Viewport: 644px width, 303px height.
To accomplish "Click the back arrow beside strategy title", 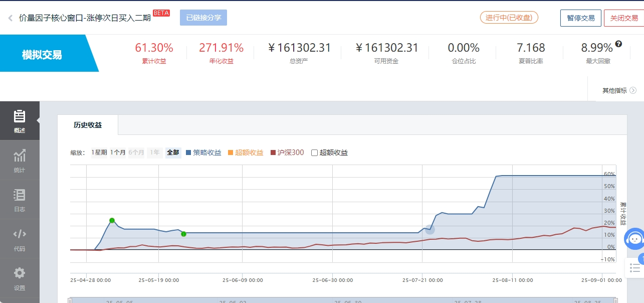I will click(x=10, y=18).
